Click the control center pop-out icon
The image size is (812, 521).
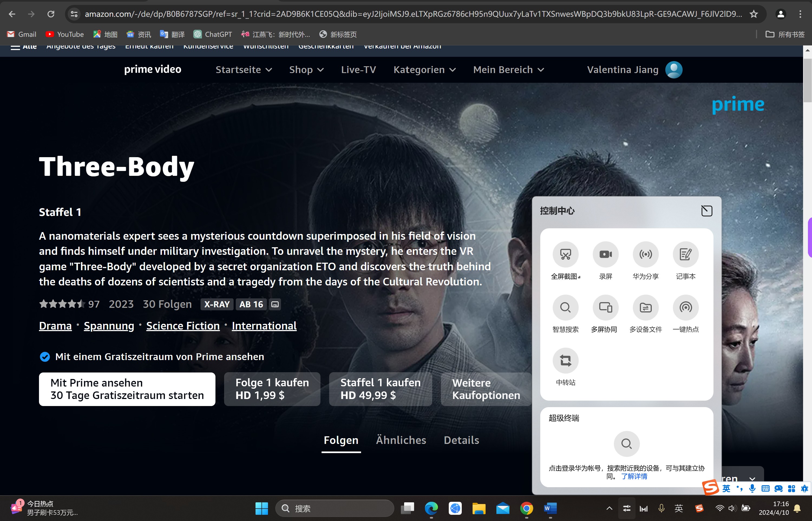pyautogui.click(x=706, y=211)
